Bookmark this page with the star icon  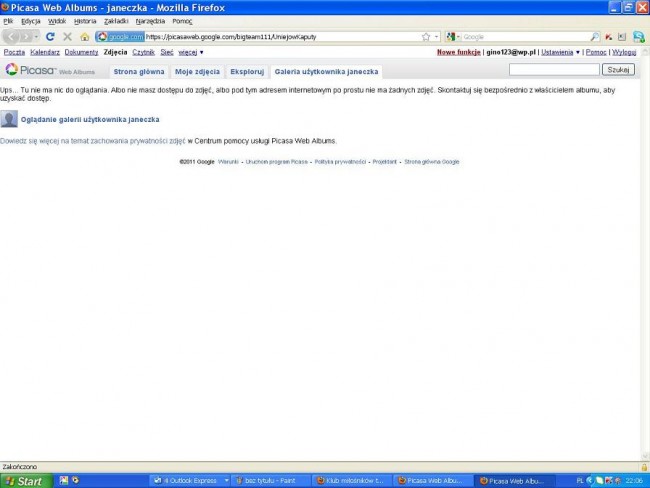(x=424, y=36)
